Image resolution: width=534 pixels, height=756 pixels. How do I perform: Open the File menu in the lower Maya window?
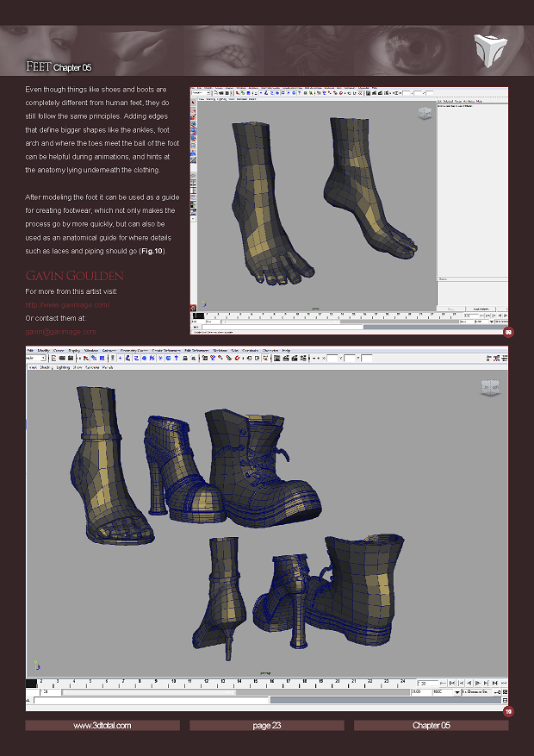coord(31,351)
